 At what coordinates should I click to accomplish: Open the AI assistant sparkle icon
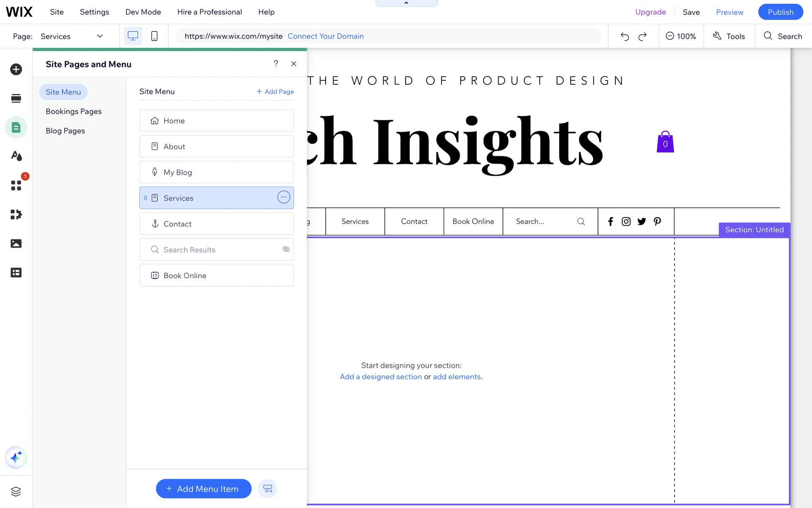coord(16,458)
